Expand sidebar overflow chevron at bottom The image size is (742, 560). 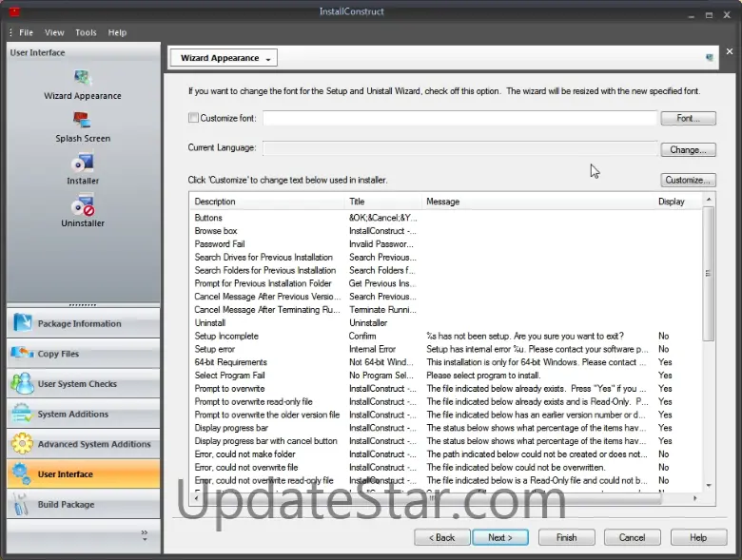pyautogui.click(x=145, y=535)
